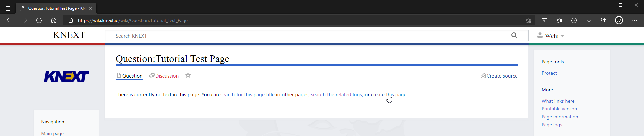Close the Tutorial Test Page tab
The image size is (644, 136).
click(91, 8)
